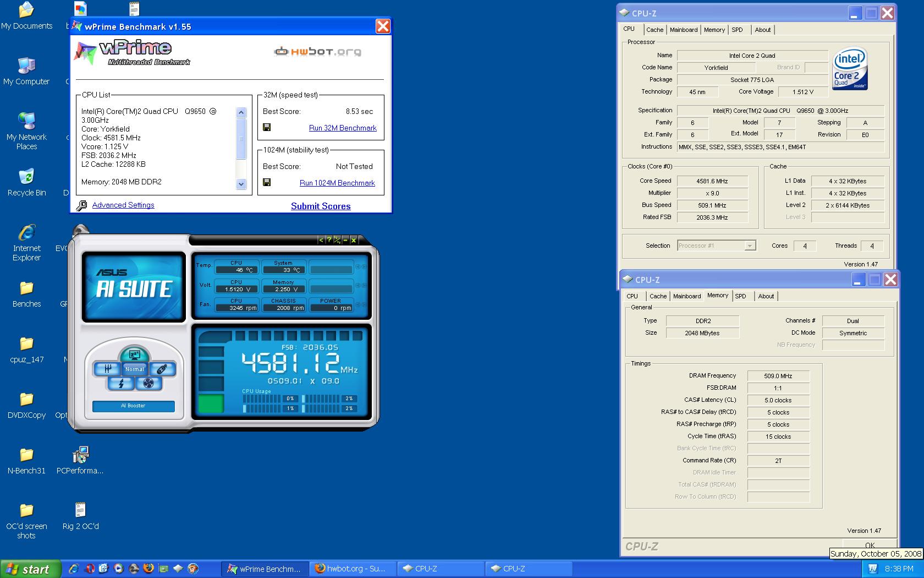Click the Windows start button

30,569
